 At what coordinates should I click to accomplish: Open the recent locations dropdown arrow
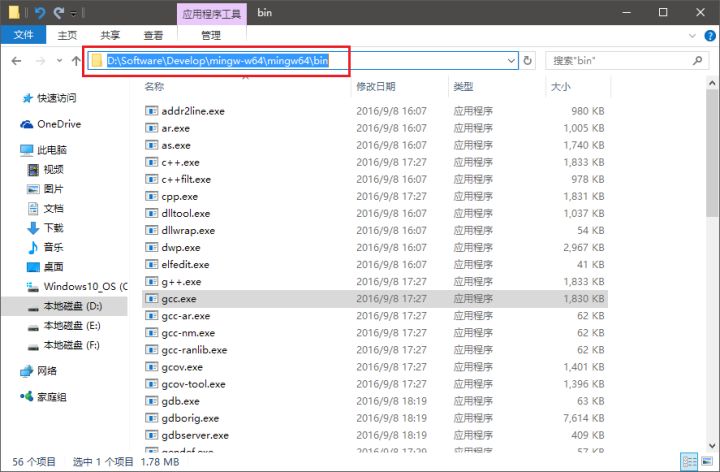[59, 61]
